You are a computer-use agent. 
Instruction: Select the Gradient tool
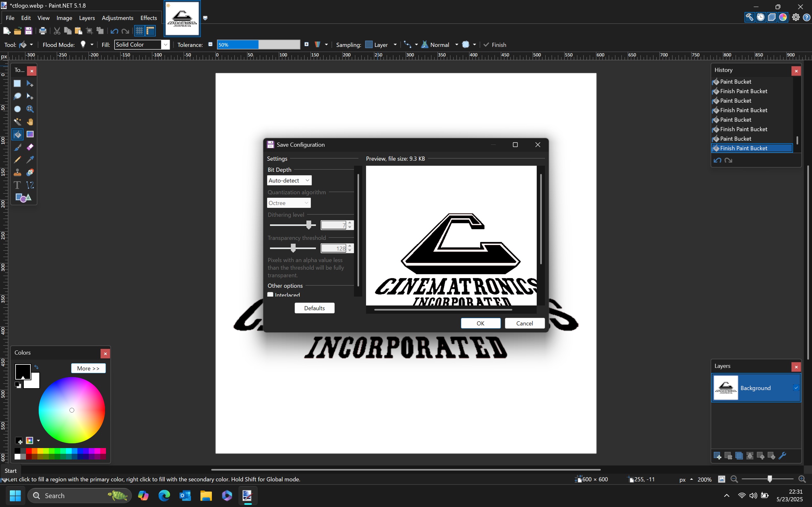[30, 134]
